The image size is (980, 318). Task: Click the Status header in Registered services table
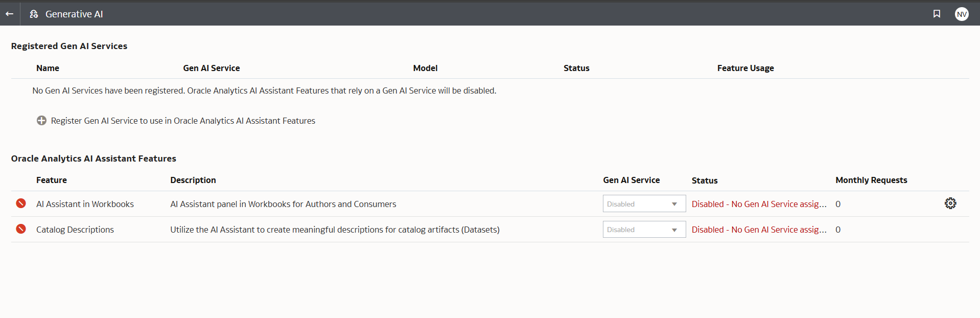[x=576, y=68]
